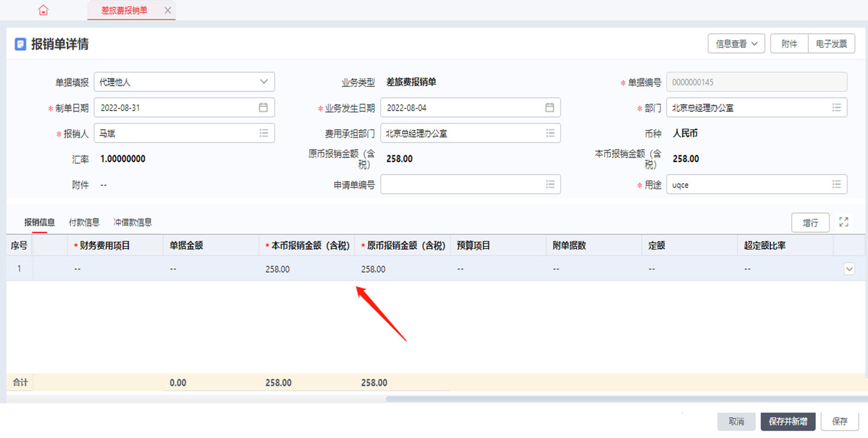Click row 1 原币报销金额 cell 258.00

click(402, 269)
